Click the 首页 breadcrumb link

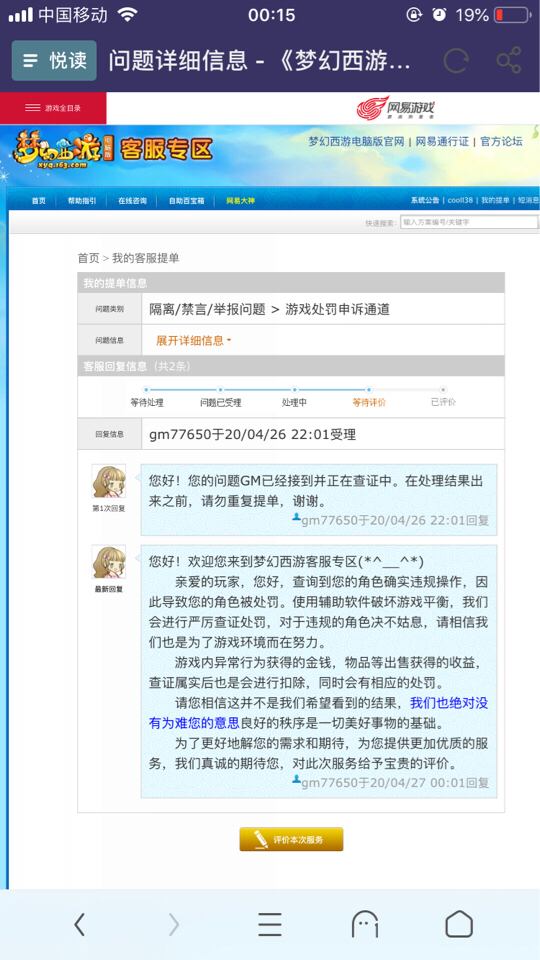(x=88, y=258)
